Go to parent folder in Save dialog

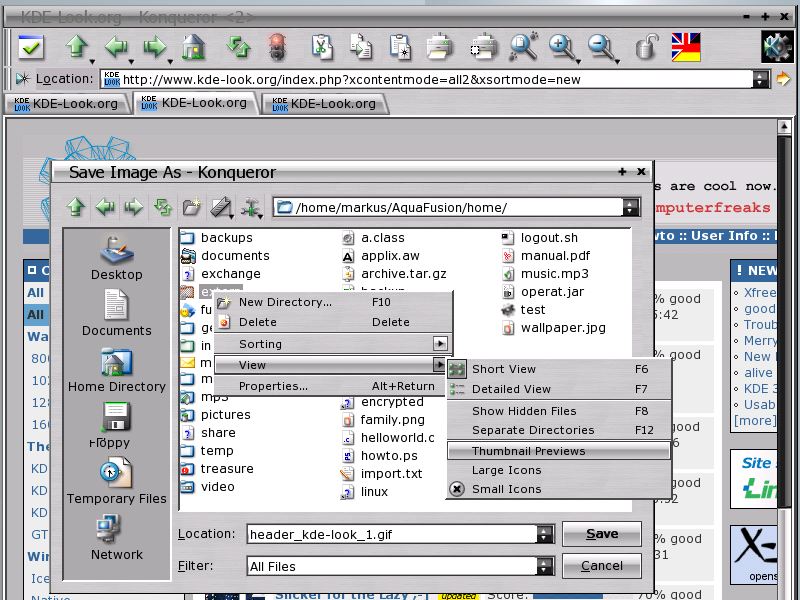[x=76, y=207]
